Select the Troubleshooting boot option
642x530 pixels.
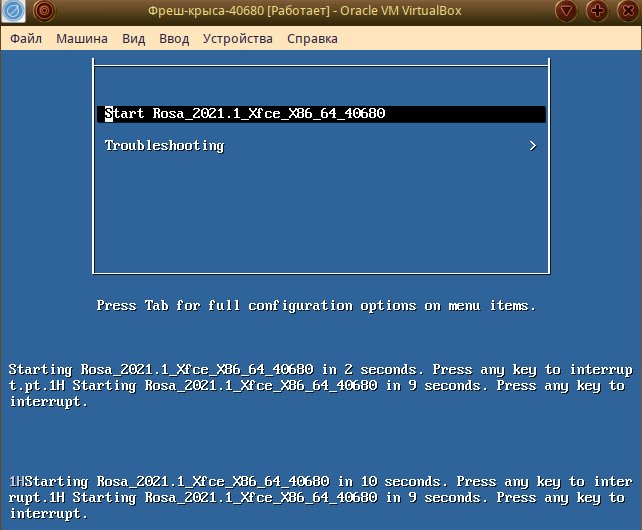(x=164, y=146)
